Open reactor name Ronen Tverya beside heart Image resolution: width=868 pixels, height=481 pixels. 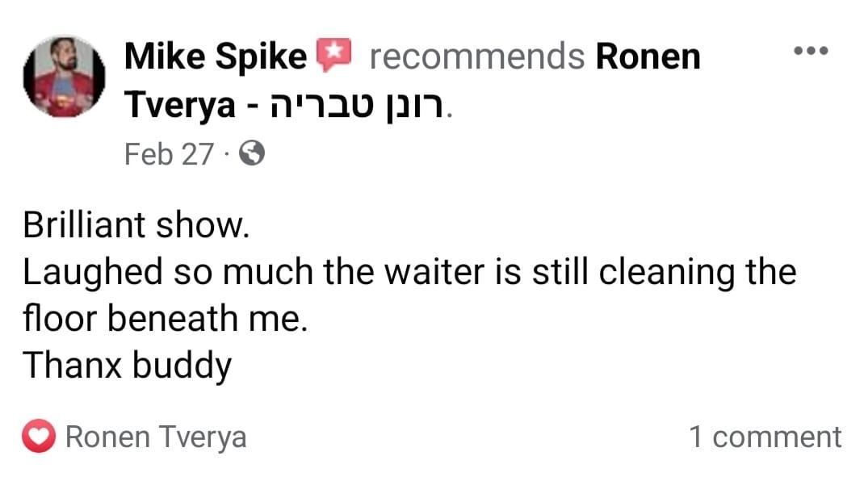pyautogui.click(x=155, y=437)
